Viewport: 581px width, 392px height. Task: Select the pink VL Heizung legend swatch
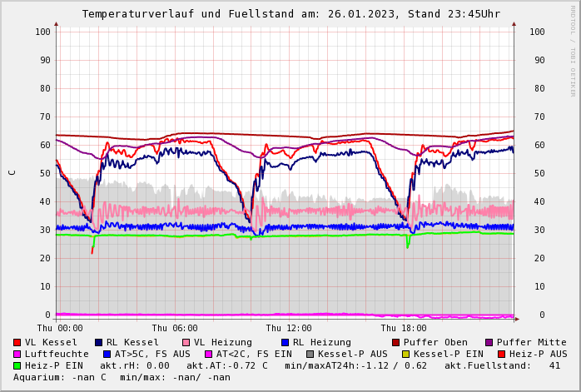[x=186, y=342]
